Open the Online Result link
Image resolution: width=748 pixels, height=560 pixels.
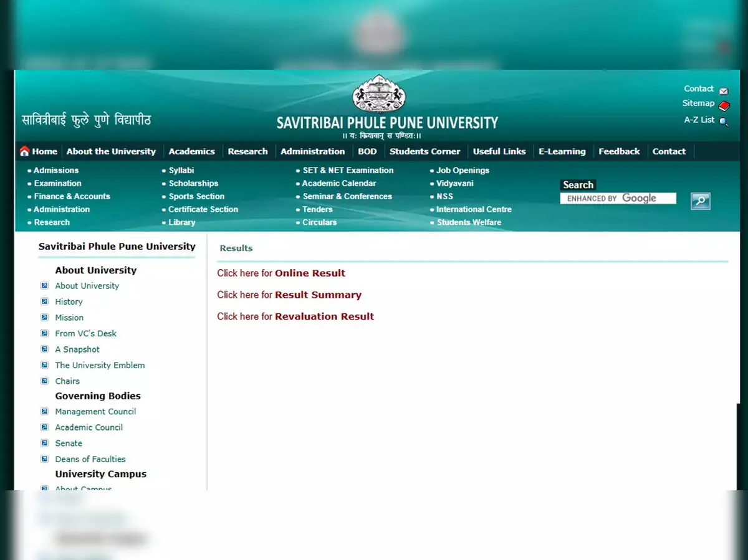pos(310,273)
